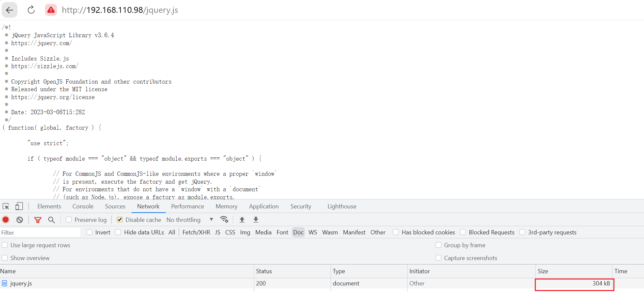
Task: Stop recording network log (red dot)
Action: click(x=6, y=220)
